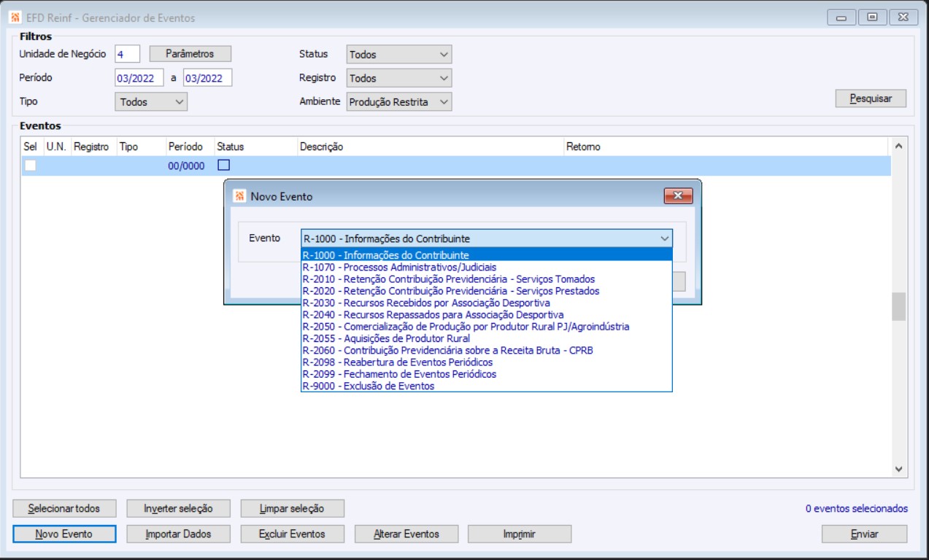Select R-2055 - Aquisições de Produtor Rural

487,338
